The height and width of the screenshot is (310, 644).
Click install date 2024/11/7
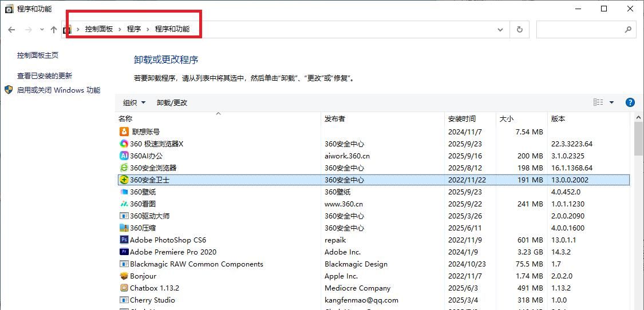point(465,132)
